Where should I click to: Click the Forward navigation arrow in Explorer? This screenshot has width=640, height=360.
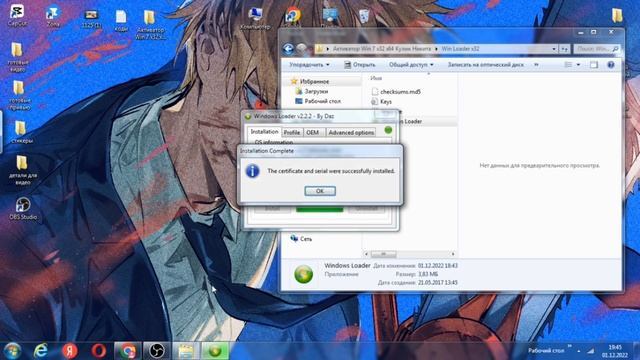pyautogui.click(x=302, y=49)
